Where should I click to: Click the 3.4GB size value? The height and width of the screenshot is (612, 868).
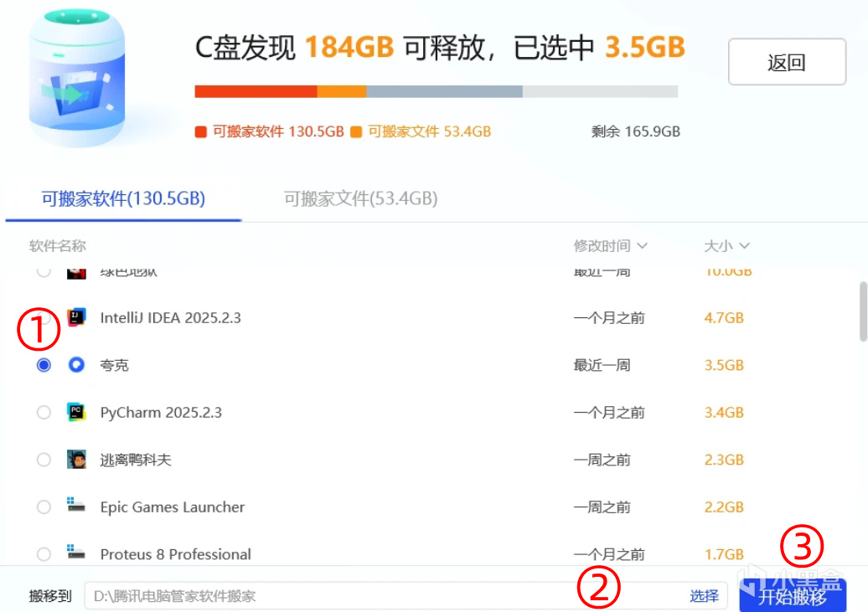pos(724,412)
